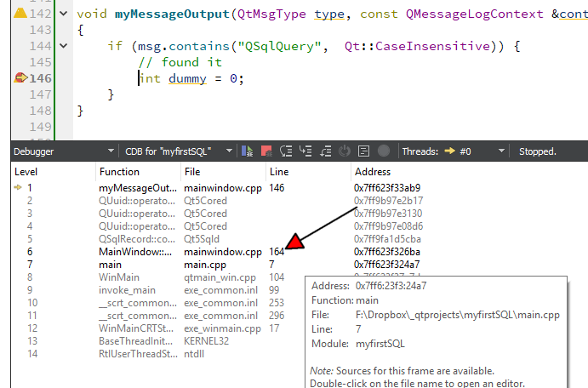Click line number 147 in gutter
The height and width of the screenshot is (388, 588).
click(40, 94)
